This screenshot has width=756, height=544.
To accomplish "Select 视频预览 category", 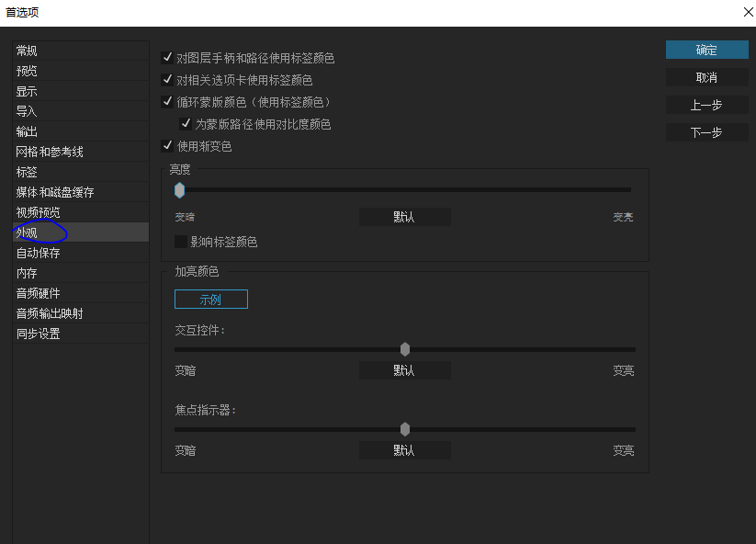I will pos(81,212).
